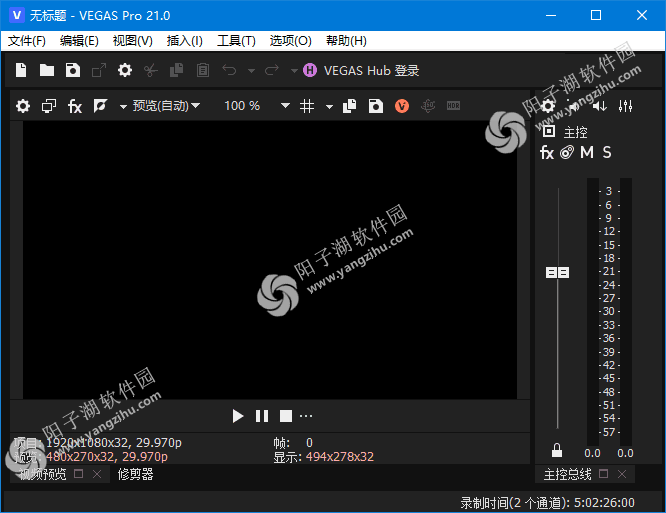Toggle split screen view icon
The image size is (666, 513).
101,106
